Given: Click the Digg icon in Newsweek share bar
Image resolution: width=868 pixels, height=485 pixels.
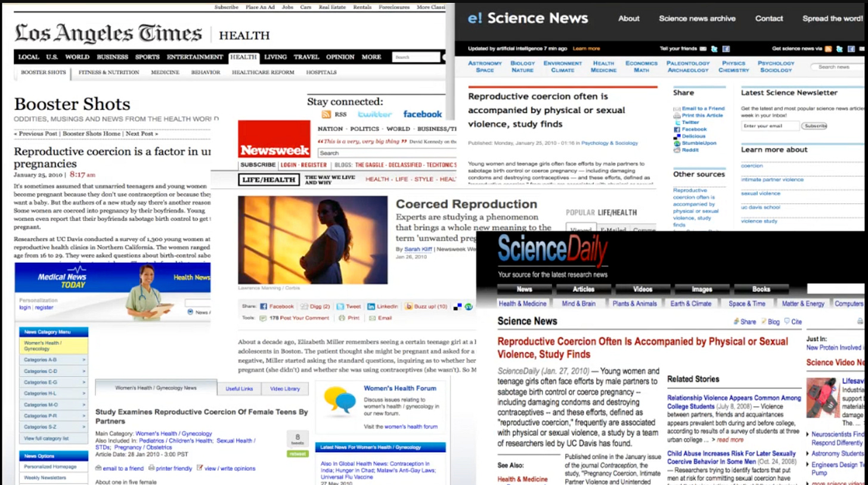Looking at the screenshot, I should (305, 306).
